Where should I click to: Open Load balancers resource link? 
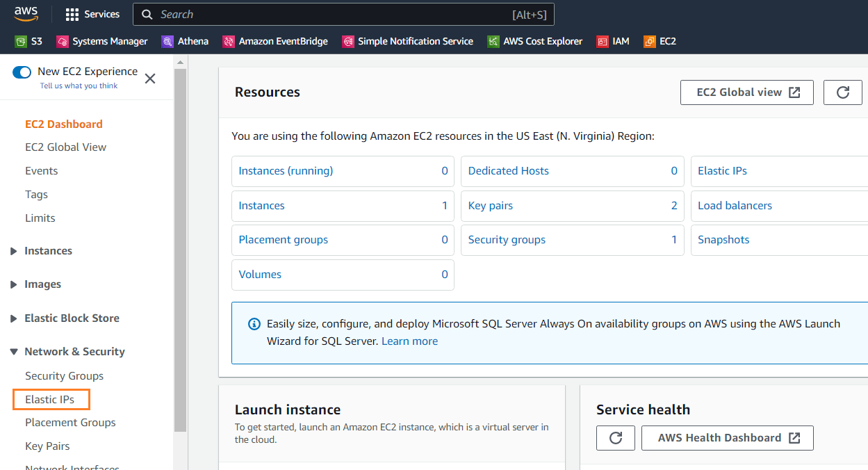[735, 206]
